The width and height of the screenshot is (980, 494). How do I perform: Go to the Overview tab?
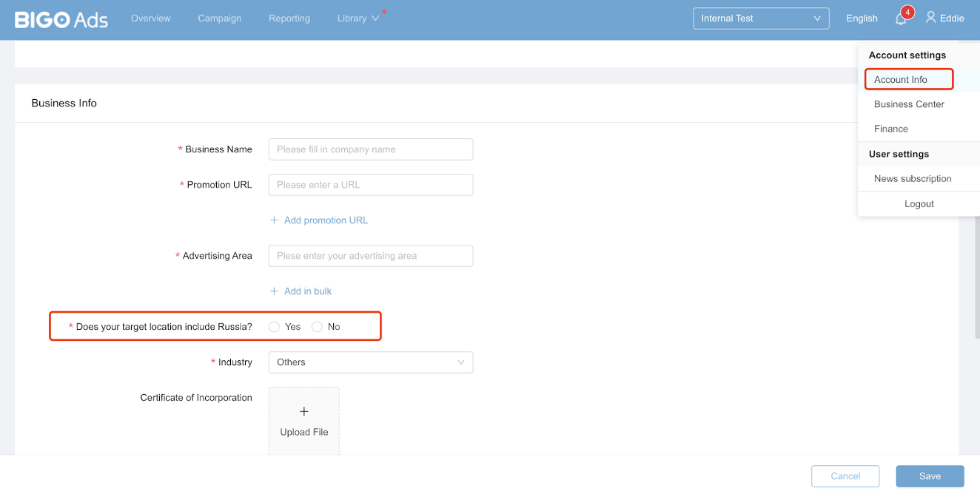tap(151, 18)
